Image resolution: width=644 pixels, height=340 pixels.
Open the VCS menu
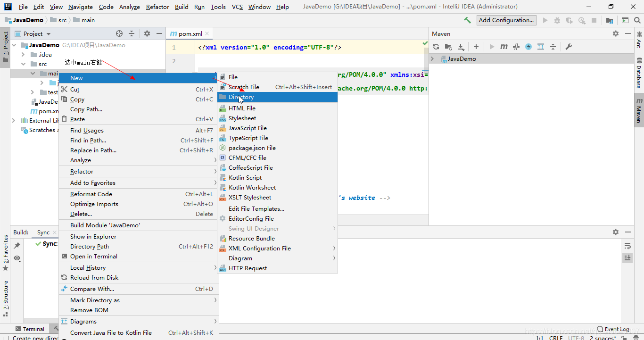coord(237,7)
